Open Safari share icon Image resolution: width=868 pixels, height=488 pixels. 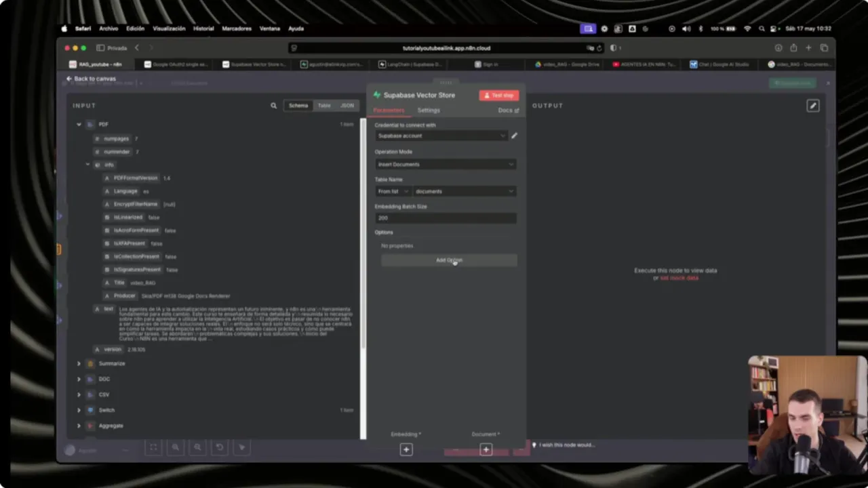pos(793,48)
